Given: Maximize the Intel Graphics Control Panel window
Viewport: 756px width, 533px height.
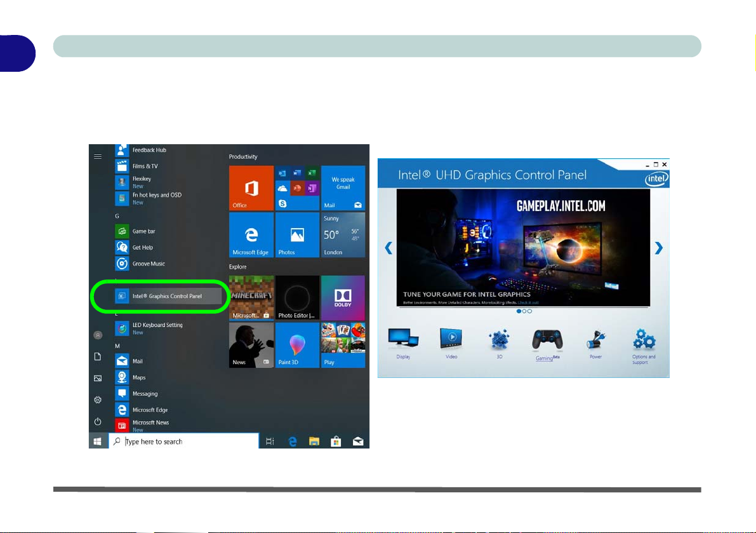Looking at the screenshot, I should (x=656, y=165).
